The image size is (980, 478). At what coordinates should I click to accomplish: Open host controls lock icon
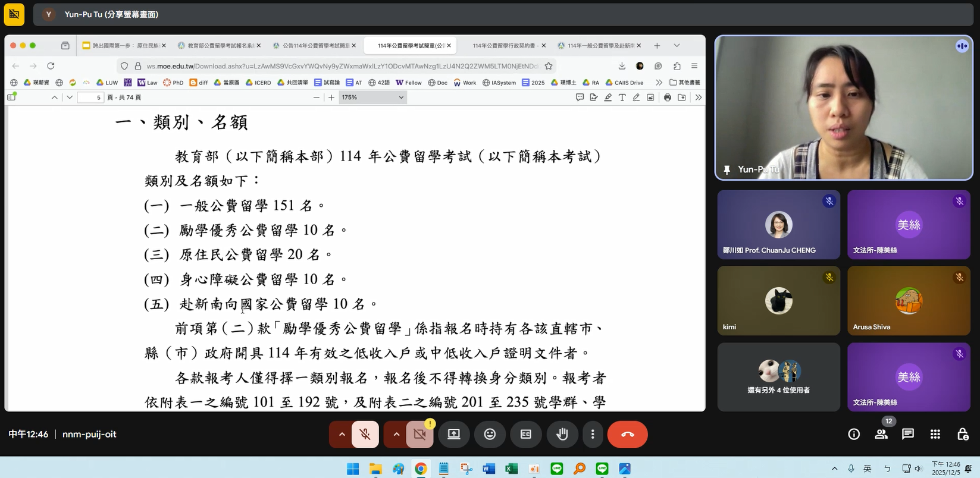coord(963,435)
